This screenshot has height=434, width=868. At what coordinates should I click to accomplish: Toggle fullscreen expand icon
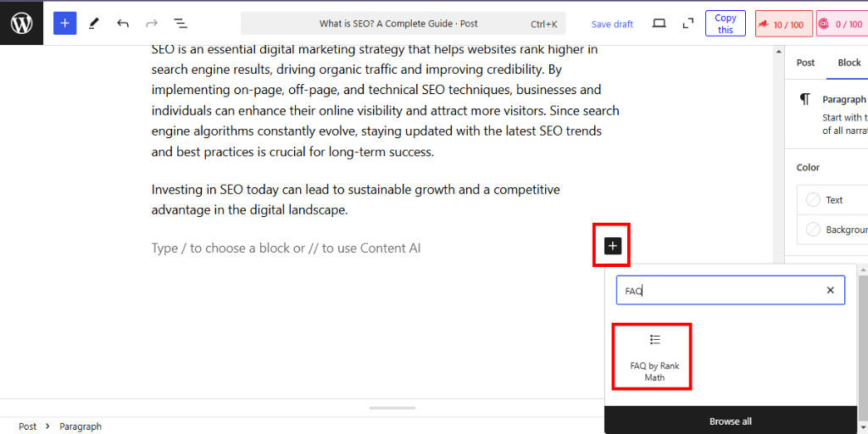point(687,23)
